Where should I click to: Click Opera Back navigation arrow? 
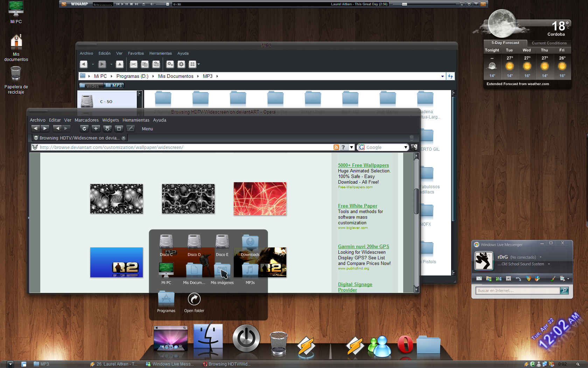[x=58, y=129]
